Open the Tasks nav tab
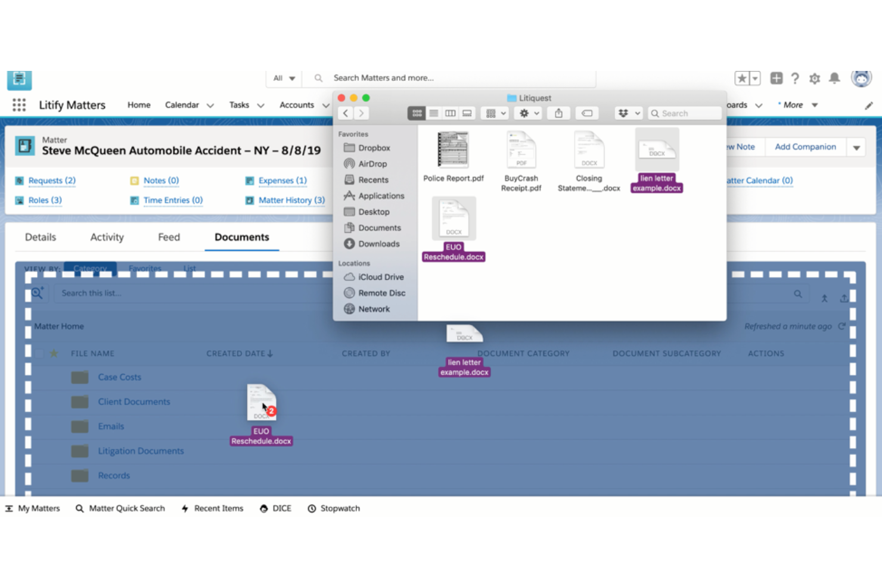 [239, 105]
